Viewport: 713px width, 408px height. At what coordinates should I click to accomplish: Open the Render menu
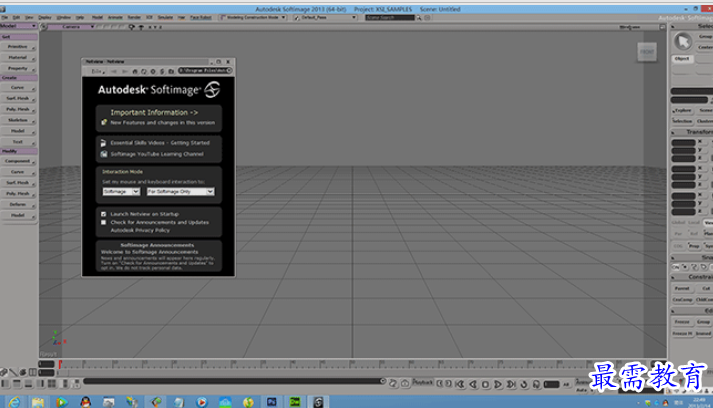tap(134, 17)
